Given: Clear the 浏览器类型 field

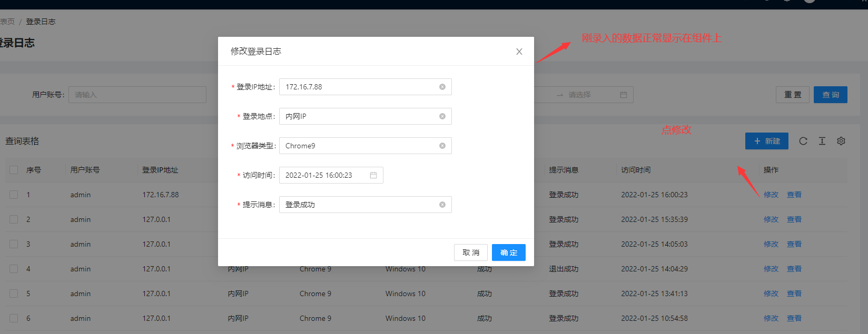Looking at the screenshot, I should coord(442,146).
